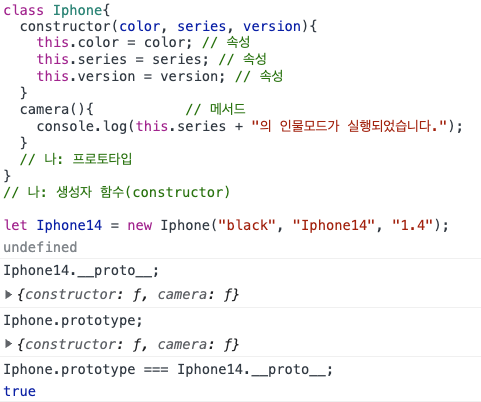
Task: Click the constructor key in Iphone.prototype result
Action: coord(70,344)
